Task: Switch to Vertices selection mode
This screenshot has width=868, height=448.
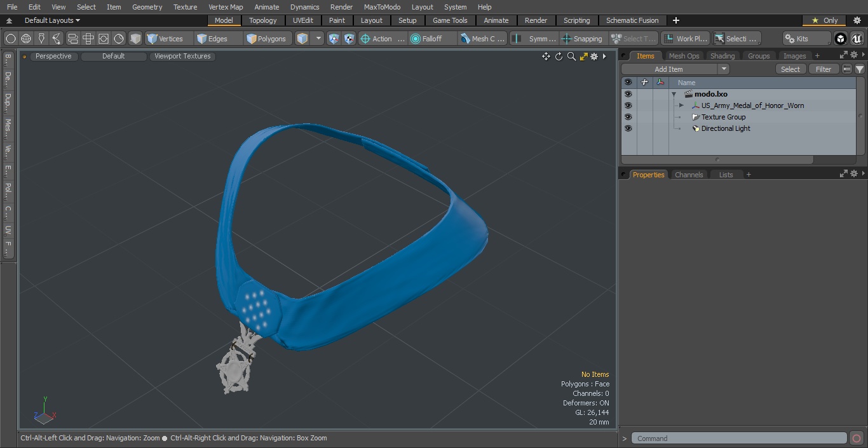Action: point(169,39)
